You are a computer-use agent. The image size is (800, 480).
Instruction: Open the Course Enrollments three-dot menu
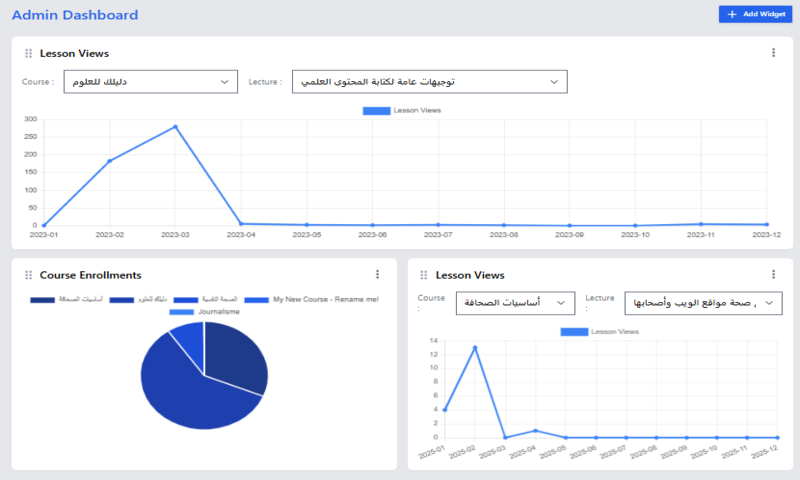pyautogui.click(x=377, y=274)
